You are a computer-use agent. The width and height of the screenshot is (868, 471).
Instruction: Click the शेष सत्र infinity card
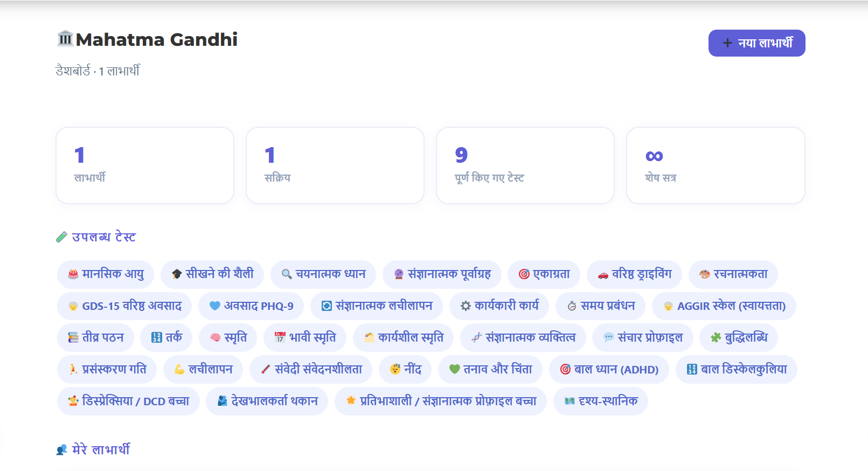716,165
